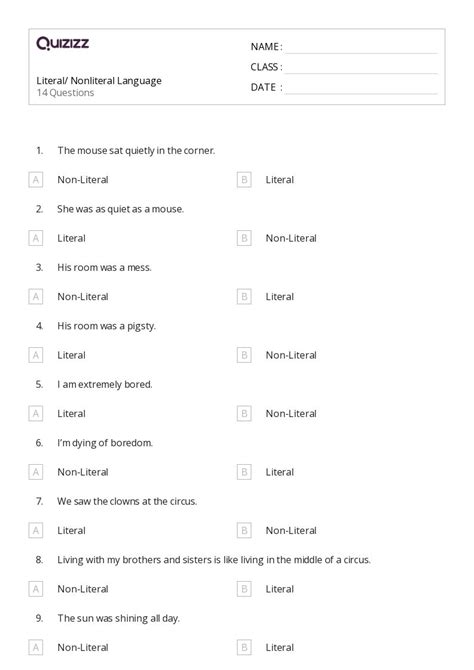Check box B Literal for question 9
Screen dimensions: 474x670
coord(244,647)
